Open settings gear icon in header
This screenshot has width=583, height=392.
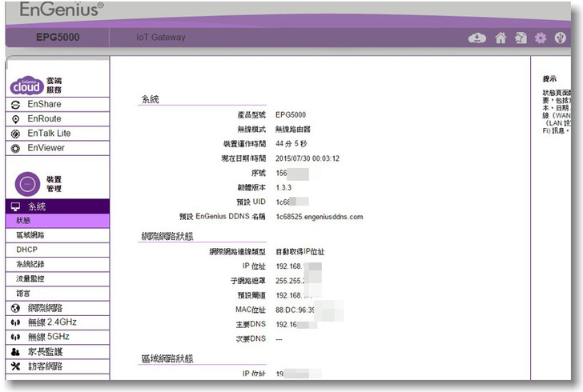[x=541, y=38]
